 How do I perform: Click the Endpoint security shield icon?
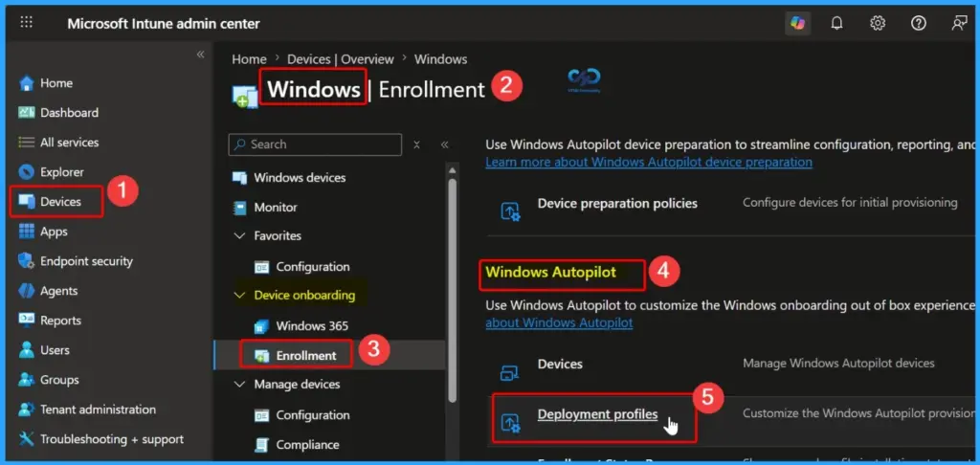point(26,261)
